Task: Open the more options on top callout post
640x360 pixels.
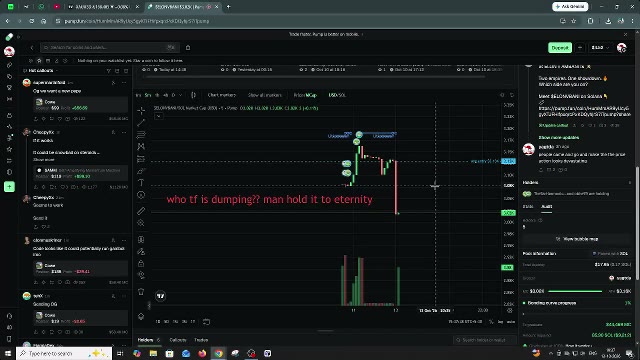Action: [124, 83]
